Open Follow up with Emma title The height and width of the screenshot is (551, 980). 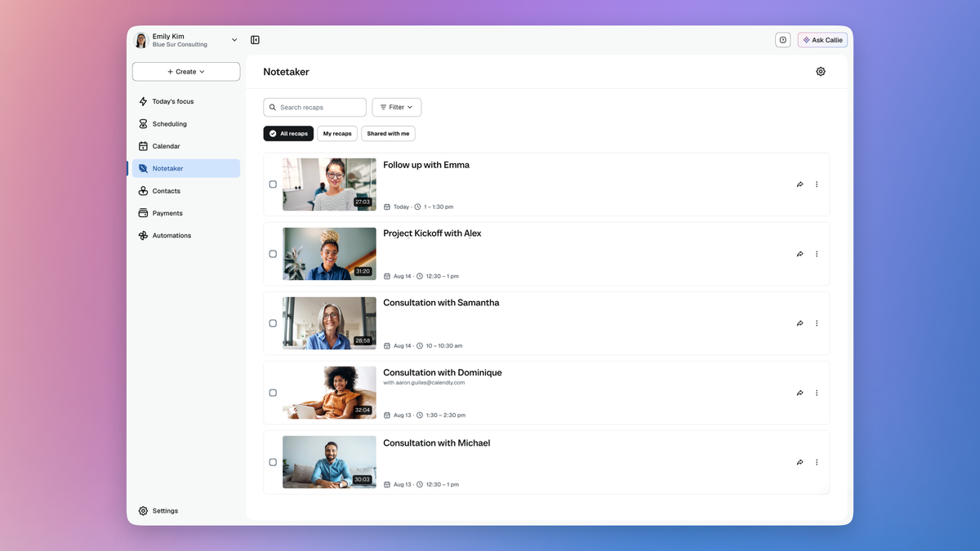click(426, 165)
